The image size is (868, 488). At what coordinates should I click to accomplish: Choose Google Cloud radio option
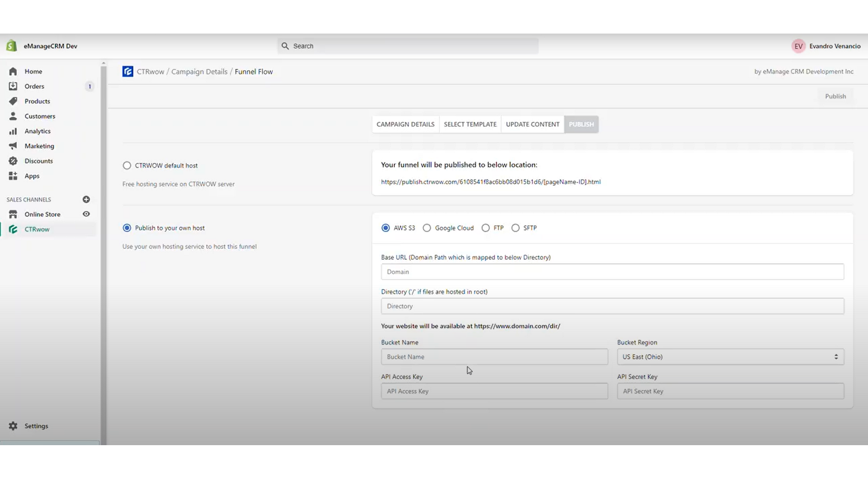coord(427,228)
